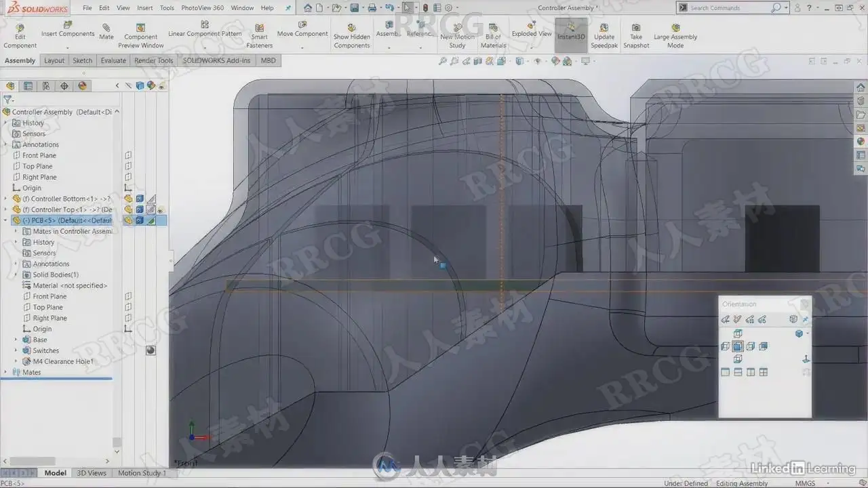Screen dimensions: 868x488
Task: Toggle Front Plane visibility under Annotations
Action: coord(128,155)
